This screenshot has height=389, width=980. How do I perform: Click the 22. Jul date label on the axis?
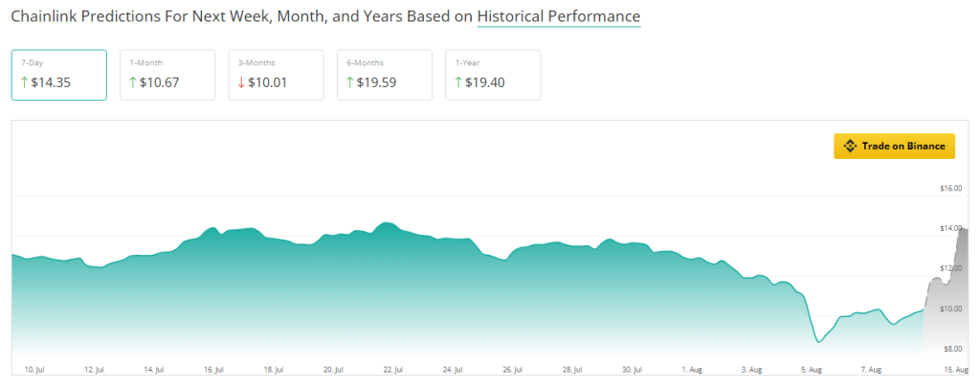392,369
